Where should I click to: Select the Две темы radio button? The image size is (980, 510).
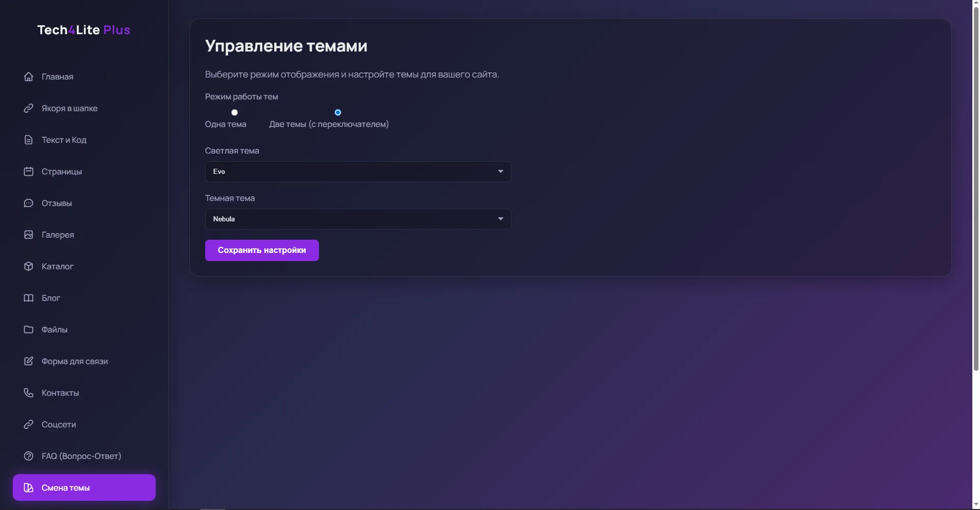[x=337, y=112]
